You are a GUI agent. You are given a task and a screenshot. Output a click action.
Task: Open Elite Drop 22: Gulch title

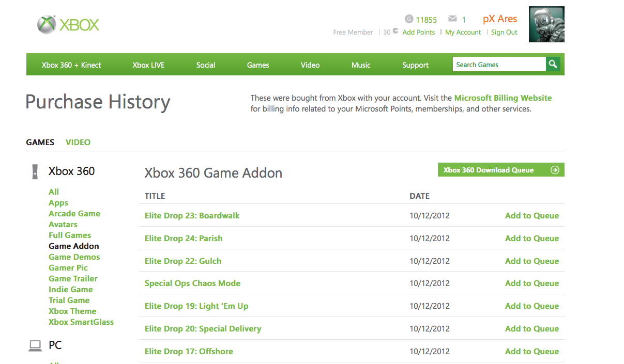click(x=183, y=261)
